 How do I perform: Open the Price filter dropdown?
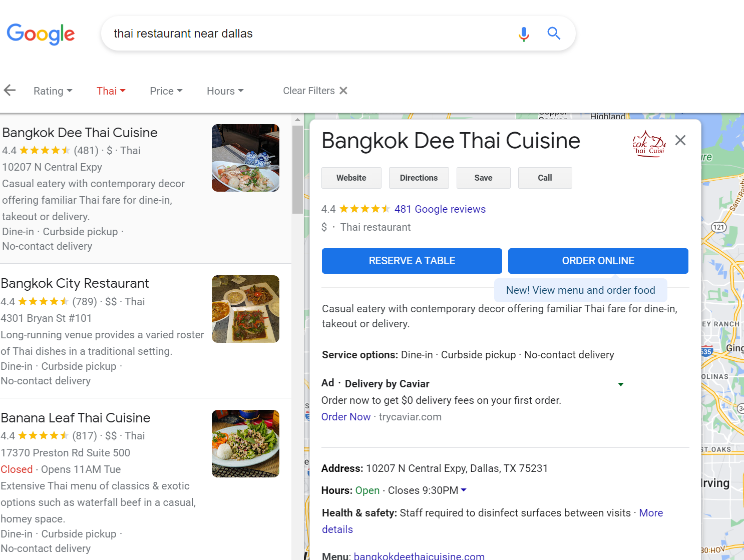166,91
